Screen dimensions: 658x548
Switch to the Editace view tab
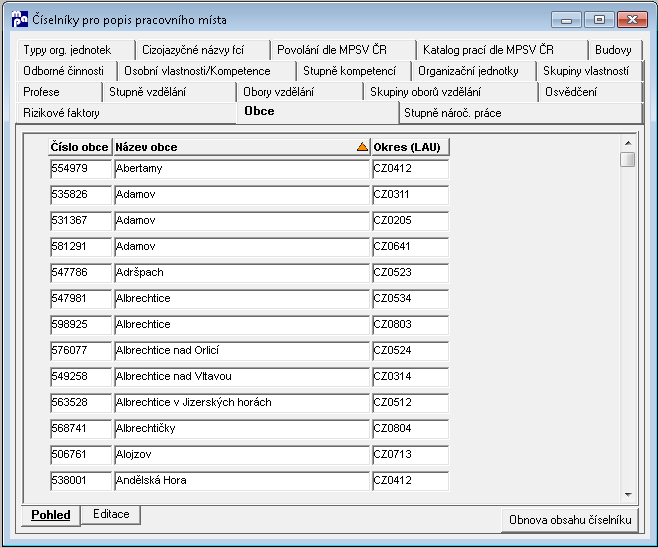pos(111,514)
